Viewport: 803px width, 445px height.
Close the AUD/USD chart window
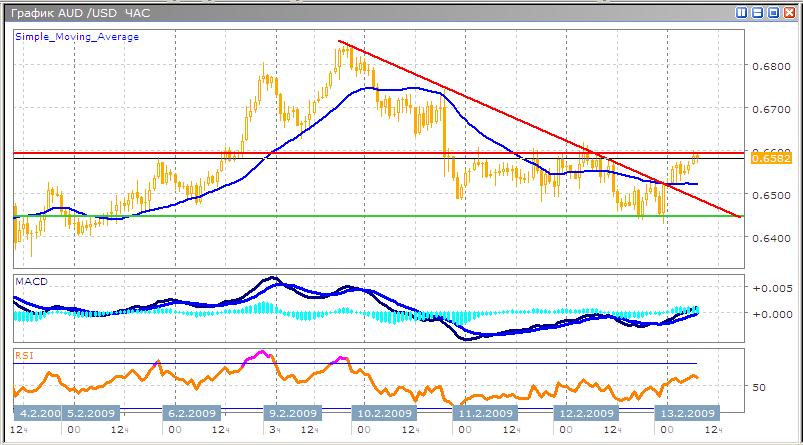(787, 13)
